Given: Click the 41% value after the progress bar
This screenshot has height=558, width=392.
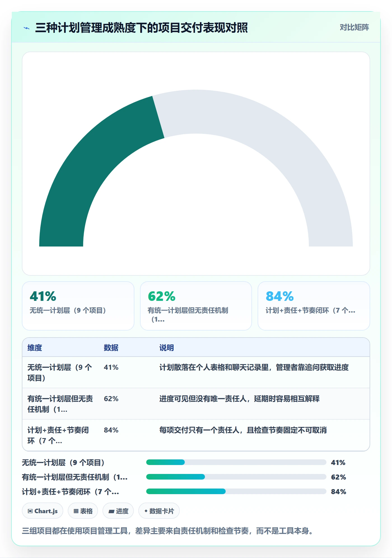Looking at the screenshot, I should (x=338, y=462).
